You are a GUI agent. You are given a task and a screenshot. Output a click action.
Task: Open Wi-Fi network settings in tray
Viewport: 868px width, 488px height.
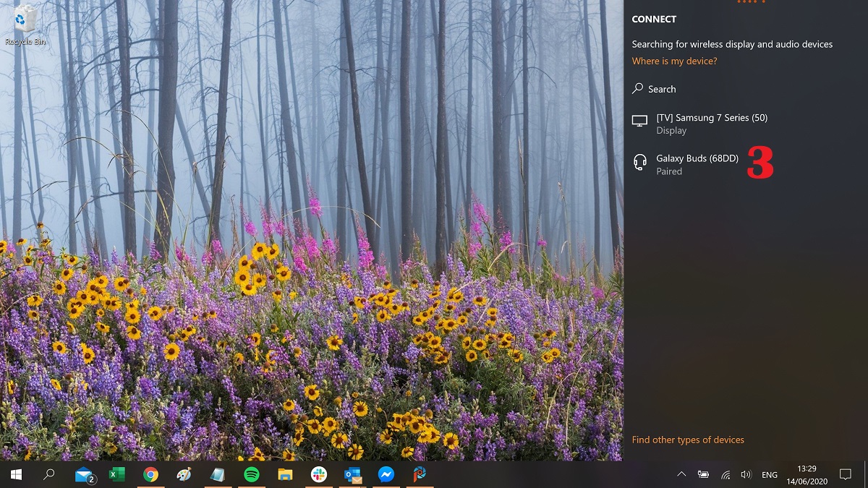click(x=725, y=475)
